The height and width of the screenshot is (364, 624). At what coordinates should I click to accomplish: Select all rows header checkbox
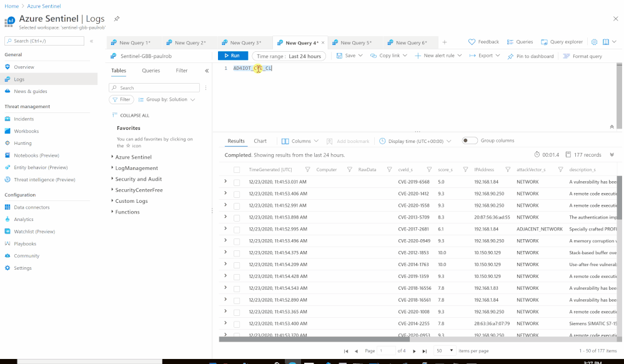pos(237,170)
